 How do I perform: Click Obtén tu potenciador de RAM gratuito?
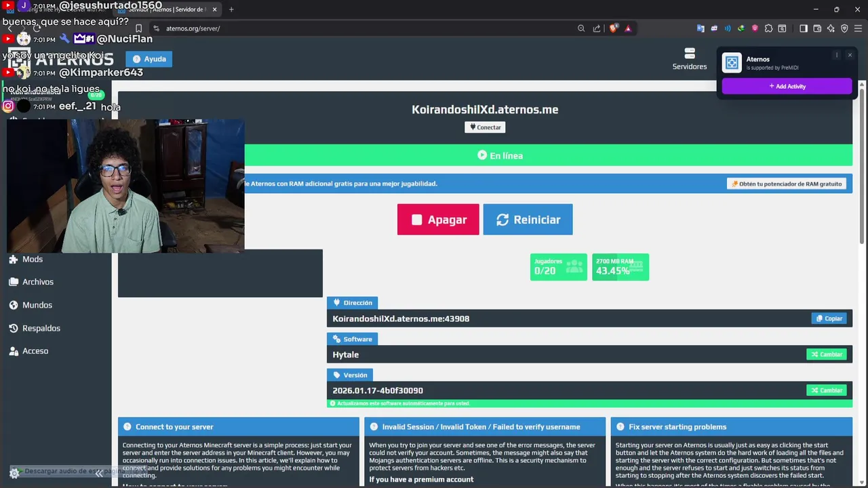tap(787, 184)
